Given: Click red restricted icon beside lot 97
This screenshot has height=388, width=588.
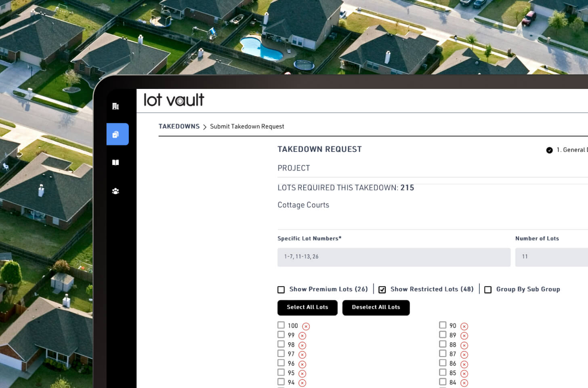Looking at the screenshot, I should (x=302, y=355).
